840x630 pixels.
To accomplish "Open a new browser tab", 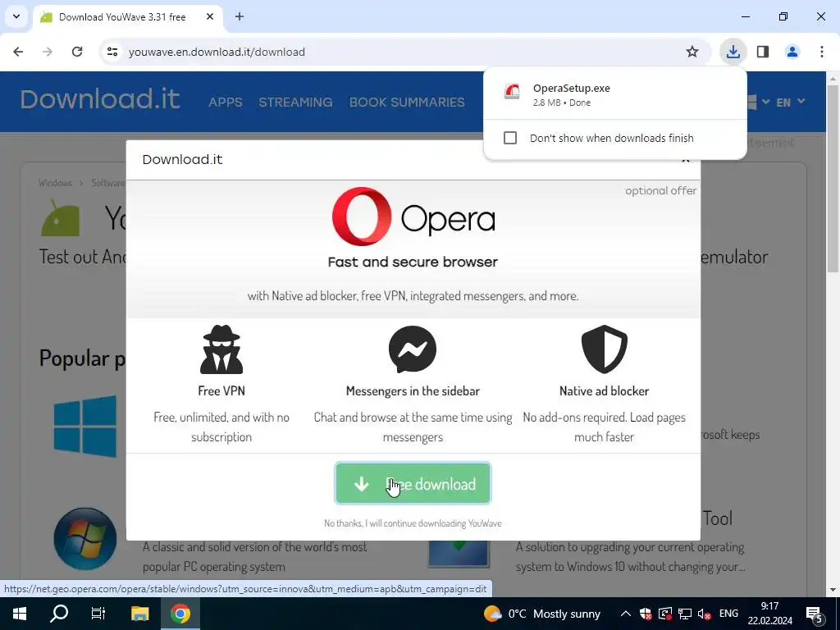I will 240,16.
